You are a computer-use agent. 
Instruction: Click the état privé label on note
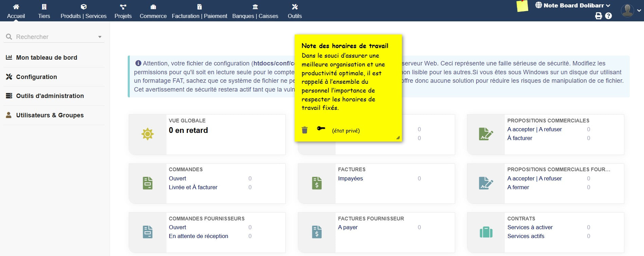pos(346,131)
